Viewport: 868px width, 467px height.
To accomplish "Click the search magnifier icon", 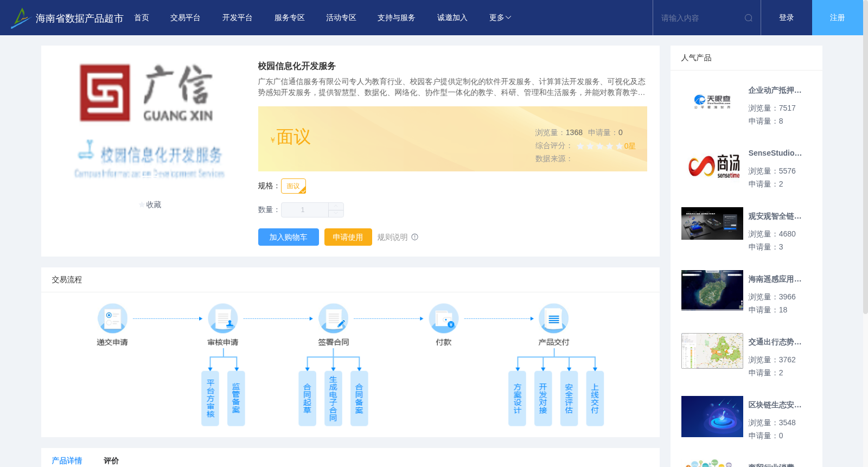I will click(749, 18).
